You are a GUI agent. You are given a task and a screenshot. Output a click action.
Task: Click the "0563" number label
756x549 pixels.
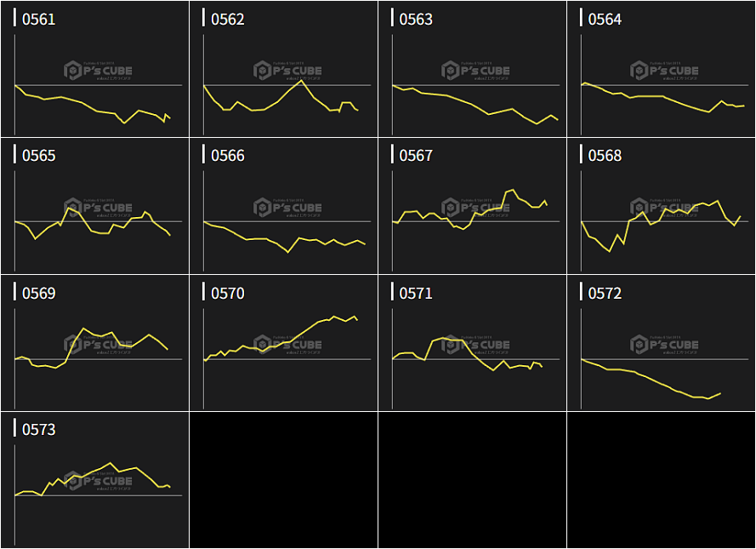click(x=416, y=20)
